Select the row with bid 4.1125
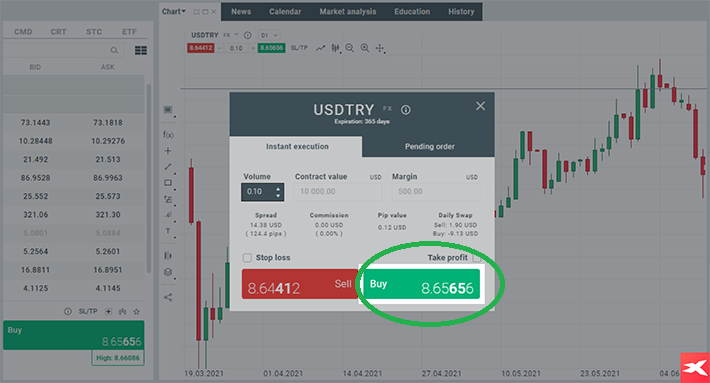Viewport: 710px width, 383px height. (74, 288)
